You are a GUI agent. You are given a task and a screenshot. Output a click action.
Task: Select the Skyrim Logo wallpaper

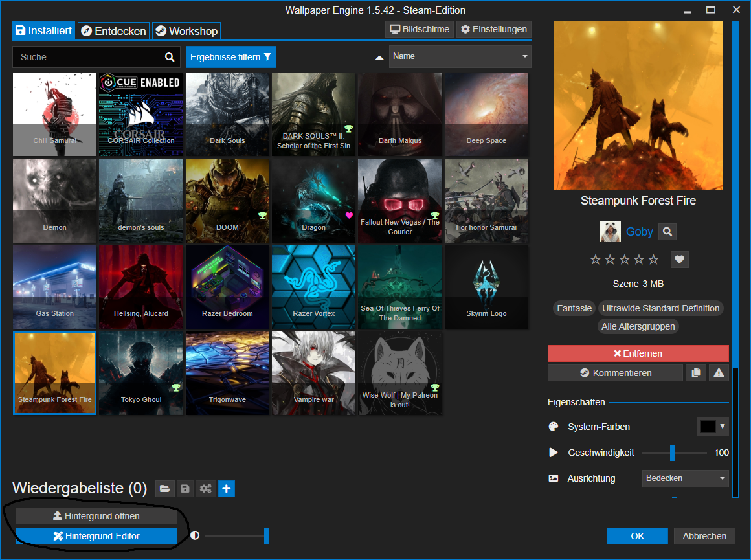(x=486, y=287)
